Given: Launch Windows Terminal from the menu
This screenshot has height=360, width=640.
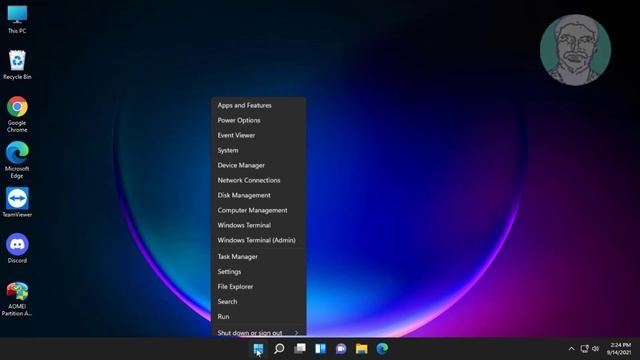Looking at the screenshot, I should [x=258, y=225].
